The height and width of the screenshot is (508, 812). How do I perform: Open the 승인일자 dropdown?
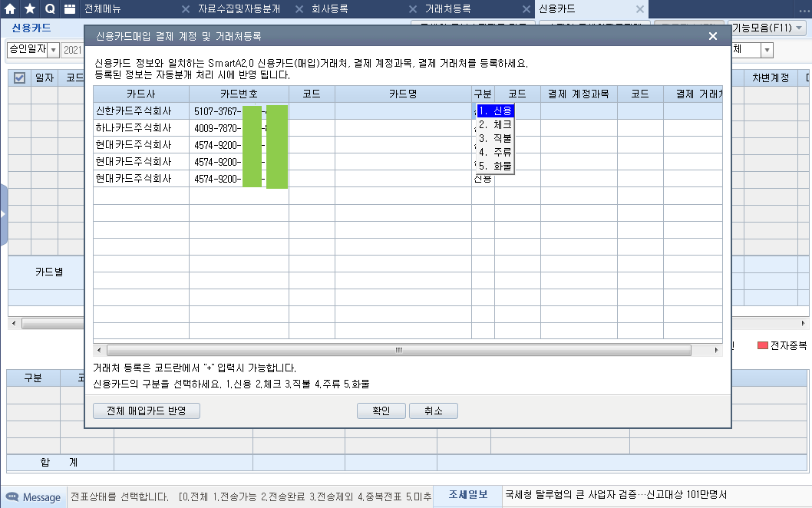pyautogui.click(x=53, y=50)
